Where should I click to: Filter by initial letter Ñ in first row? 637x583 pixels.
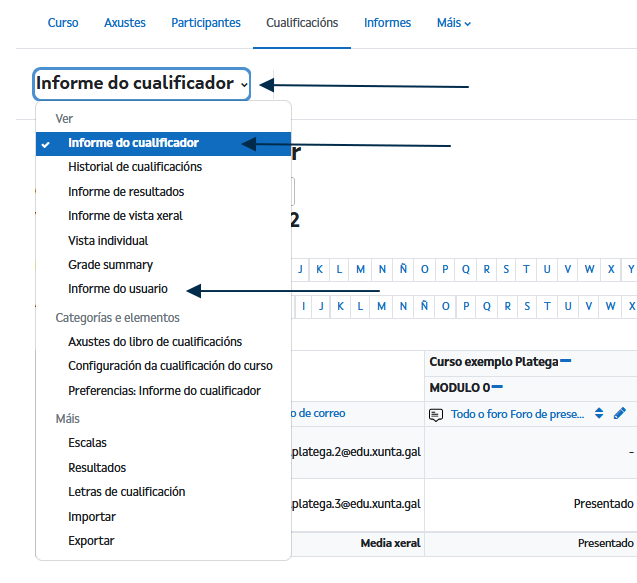click(x=403, y=269)
